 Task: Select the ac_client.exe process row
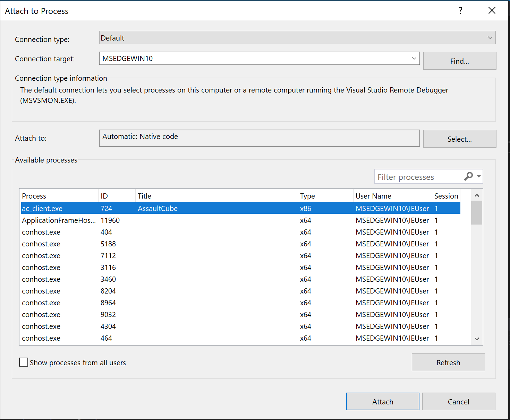[x=240, y=208]
